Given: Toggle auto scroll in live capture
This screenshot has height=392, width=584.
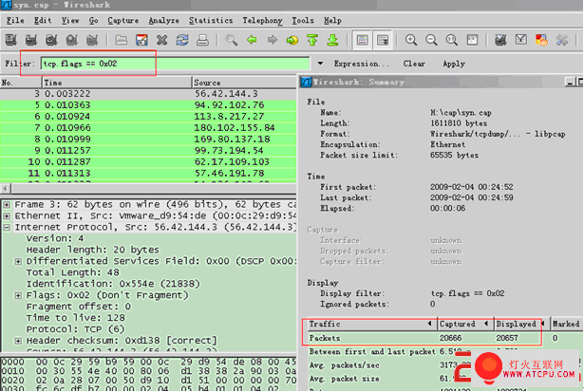Looking at the screenshot, I should pyautogui.click(x=383, y=40).
